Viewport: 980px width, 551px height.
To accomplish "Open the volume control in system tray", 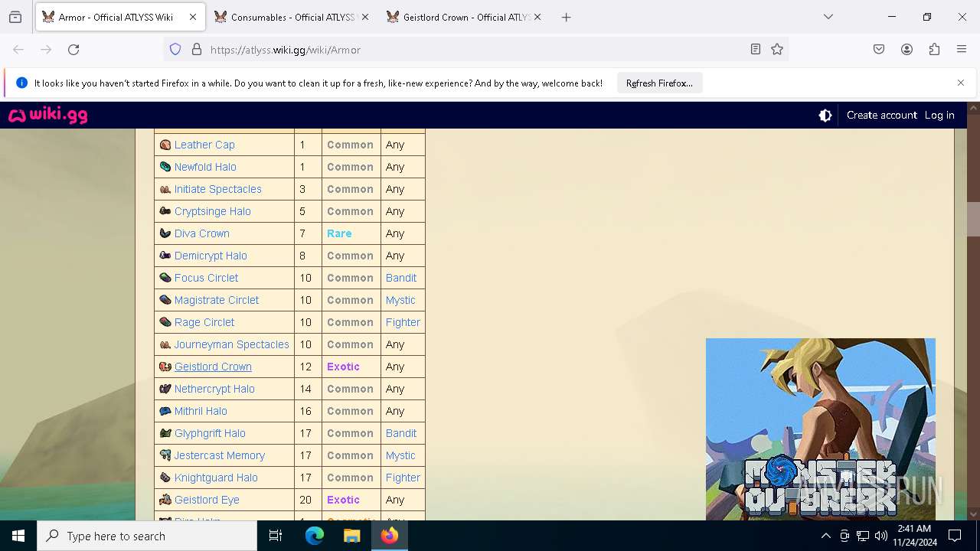I will [881, 536].
